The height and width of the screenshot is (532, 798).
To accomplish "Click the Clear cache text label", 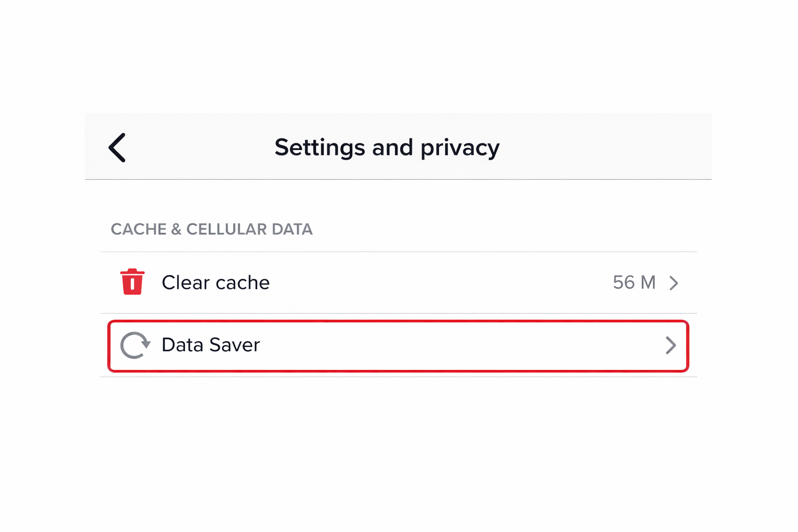I will tap(216, 282).
